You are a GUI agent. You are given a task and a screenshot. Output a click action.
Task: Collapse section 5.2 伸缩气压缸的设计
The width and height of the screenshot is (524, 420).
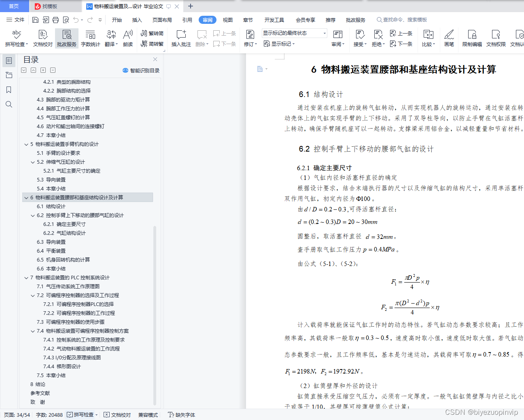click(33, 162)
